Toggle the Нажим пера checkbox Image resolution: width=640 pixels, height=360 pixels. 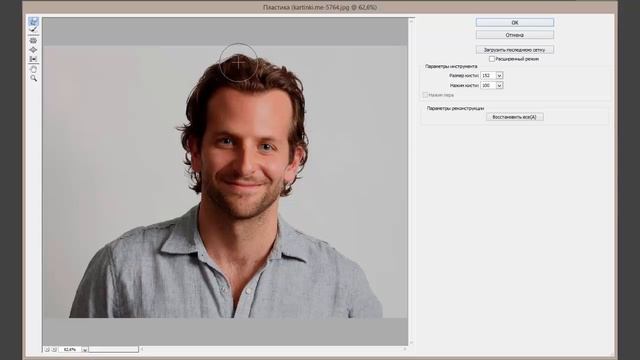click(425, 95)
